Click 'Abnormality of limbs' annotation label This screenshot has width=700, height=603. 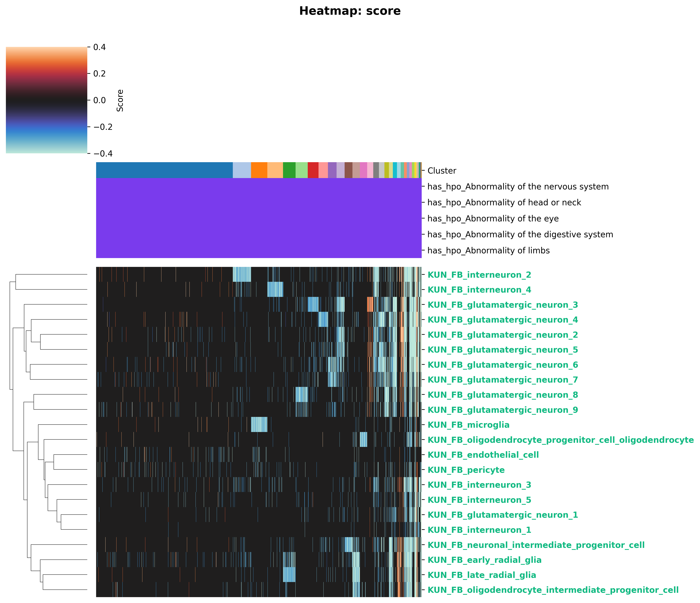click(488, 250)
